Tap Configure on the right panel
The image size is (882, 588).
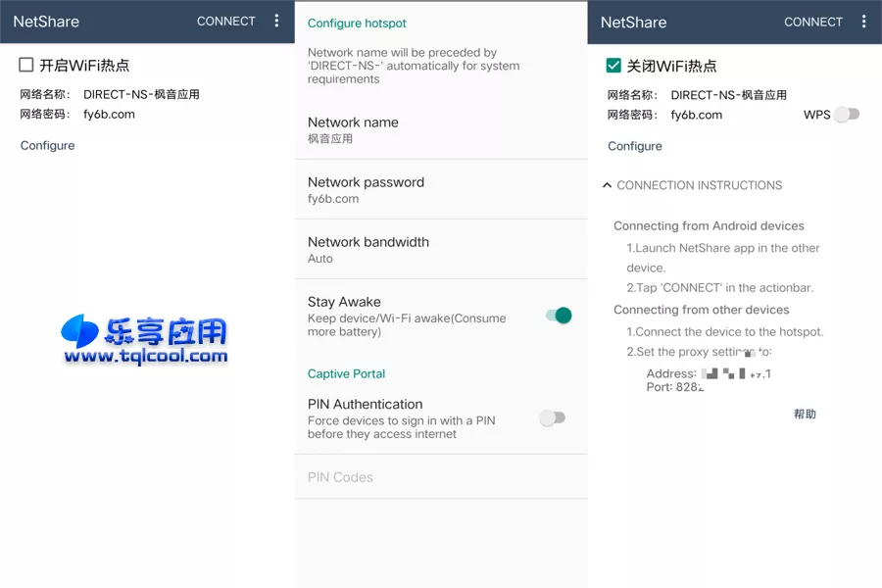pos(634,145)
